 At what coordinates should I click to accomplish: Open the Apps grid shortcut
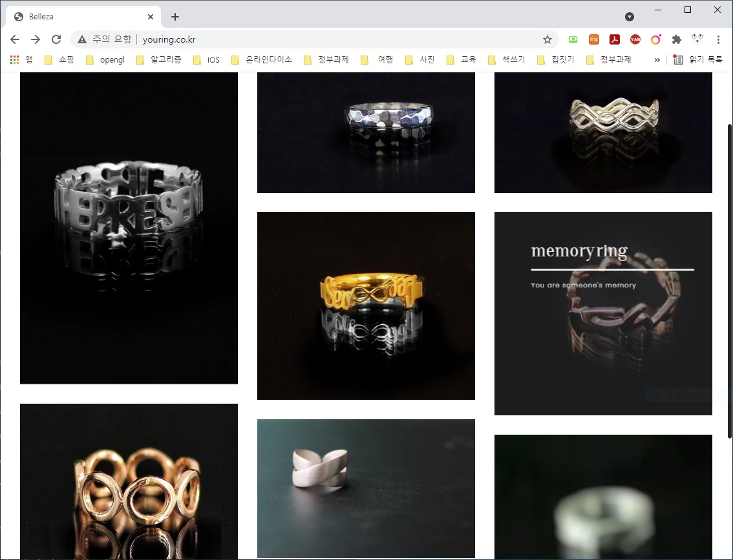[x=21, y=60]
